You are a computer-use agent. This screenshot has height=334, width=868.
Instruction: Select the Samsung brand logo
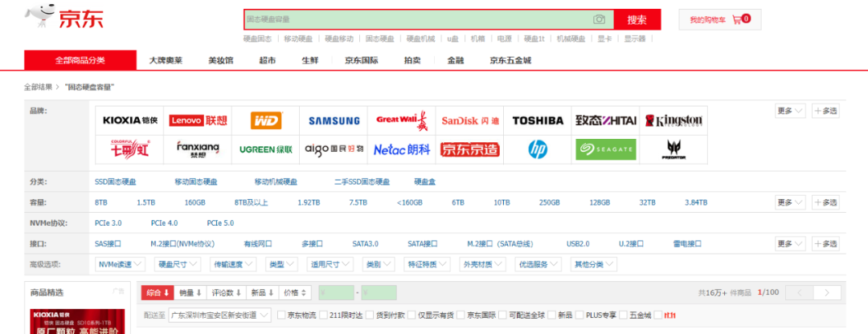[x=334, y=120]
